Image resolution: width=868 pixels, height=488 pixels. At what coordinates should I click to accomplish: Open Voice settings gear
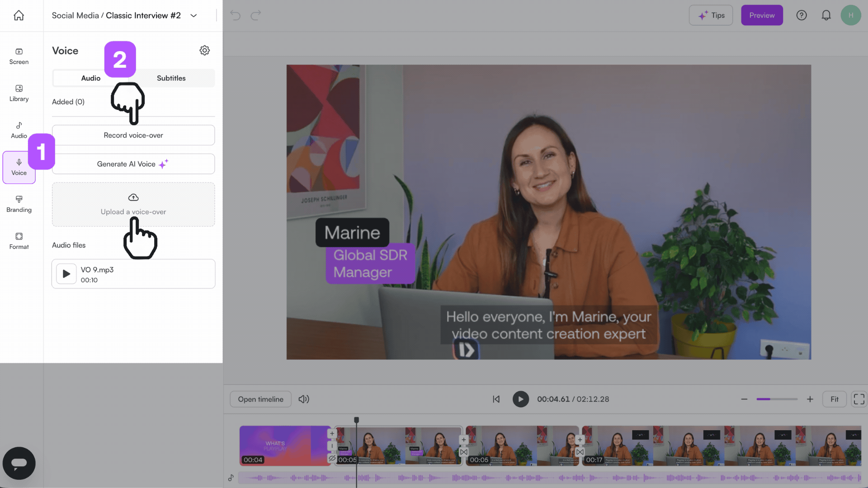[x=205, y=50]
